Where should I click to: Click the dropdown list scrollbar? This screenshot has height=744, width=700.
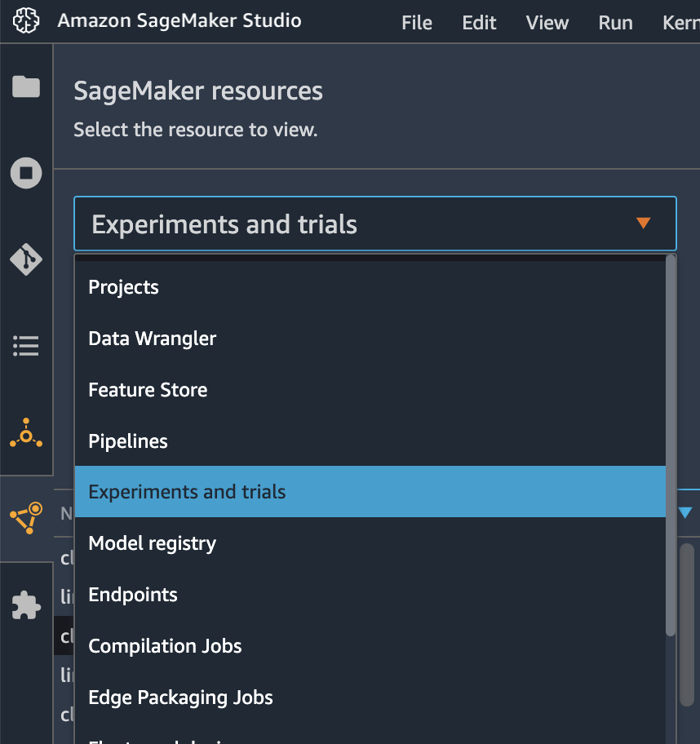pyautogui.click(x=671, y=445)
